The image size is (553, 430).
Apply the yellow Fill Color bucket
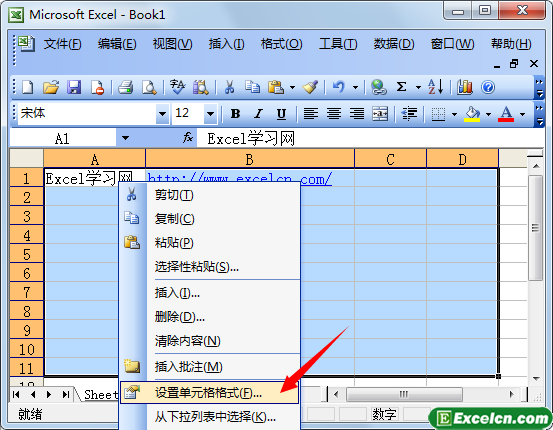[472, 114]
